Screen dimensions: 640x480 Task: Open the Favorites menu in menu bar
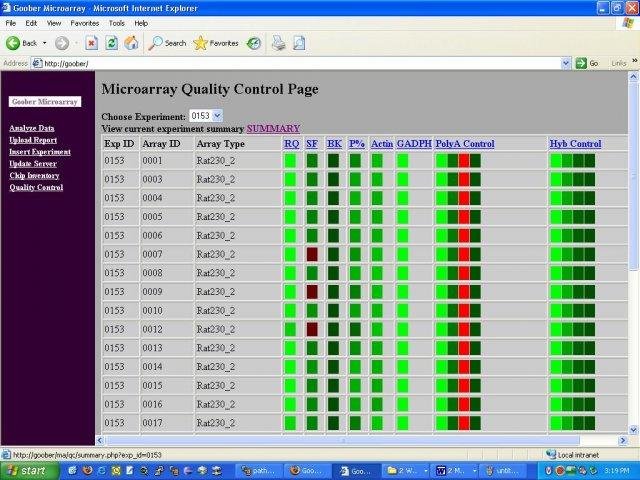coord(84,22)
